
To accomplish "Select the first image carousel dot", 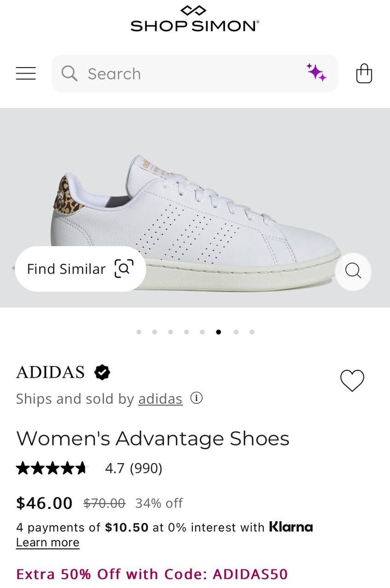I will [x=139, y=332].
